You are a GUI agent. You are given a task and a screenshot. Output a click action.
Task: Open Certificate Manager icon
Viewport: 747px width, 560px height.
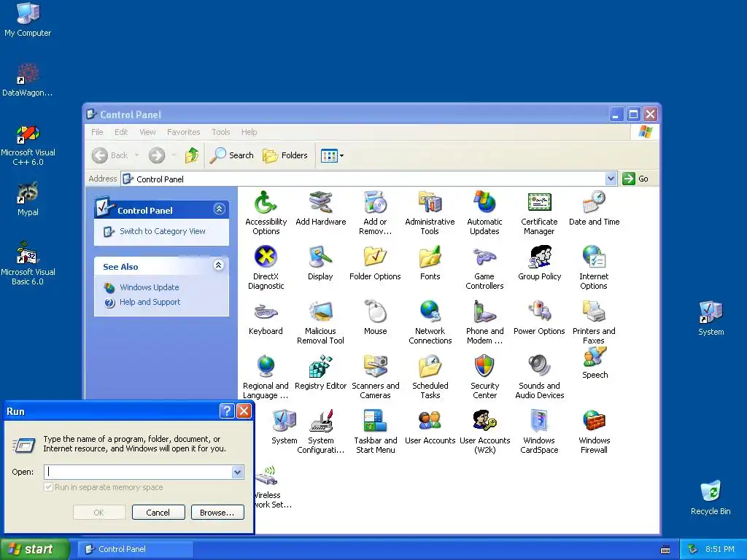539,213
